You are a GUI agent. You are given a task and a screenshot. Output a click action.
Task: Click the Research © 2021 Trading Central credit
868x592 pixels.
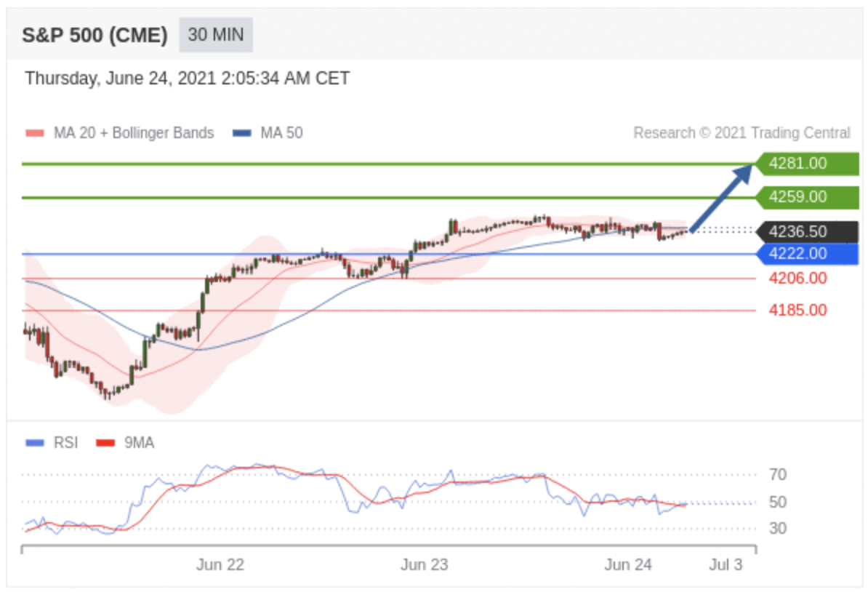coord(741,133)
